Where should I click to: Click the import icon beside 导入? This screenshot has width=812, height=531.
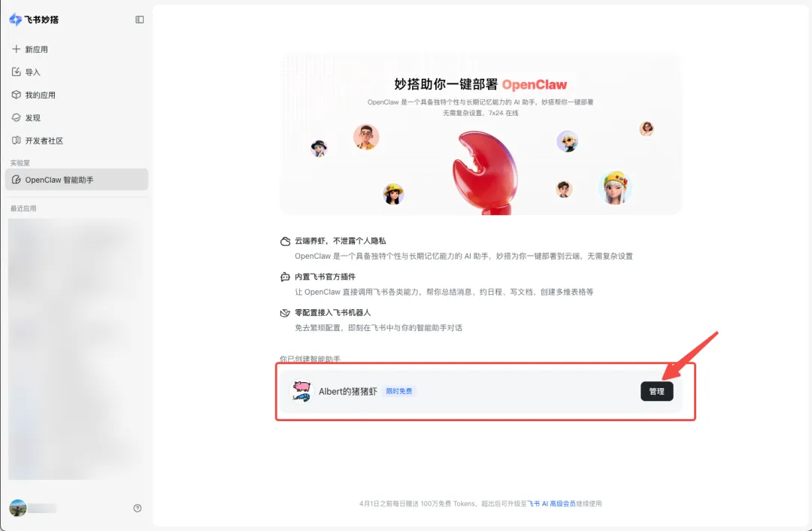point(16,71)
